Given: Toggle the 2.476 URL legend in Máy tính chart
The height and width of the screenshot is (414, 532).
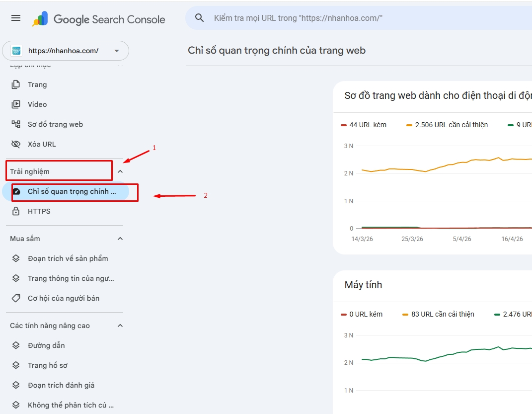Looking at the screenshot, I should (x=513, y=314).
